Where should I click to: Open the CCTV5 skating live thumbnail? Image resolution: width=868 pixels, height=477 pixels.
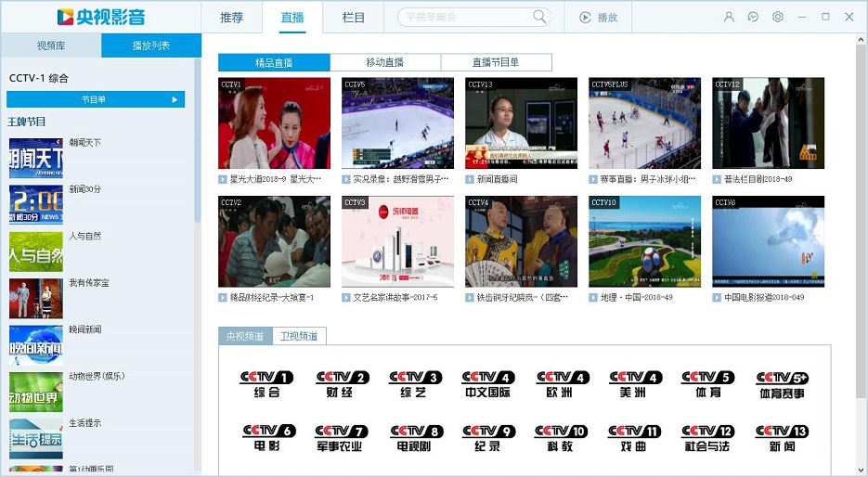[x=397, y=123]
